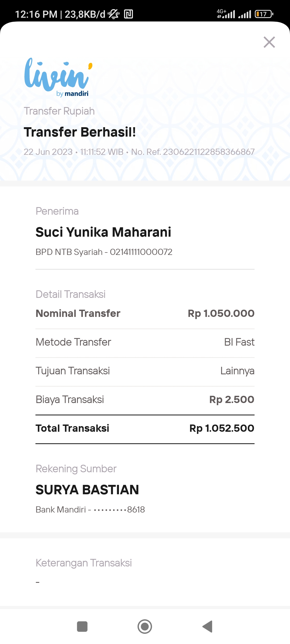Tap the battery indicator in status bar

tap(264, 14)
